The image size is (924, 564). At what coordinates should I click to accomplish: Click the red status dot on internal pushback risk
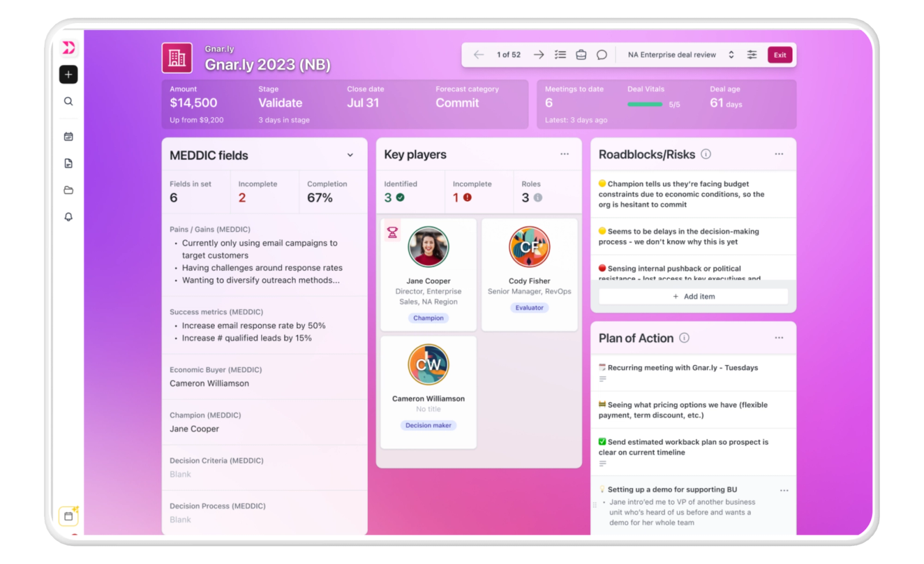point(602,268)
